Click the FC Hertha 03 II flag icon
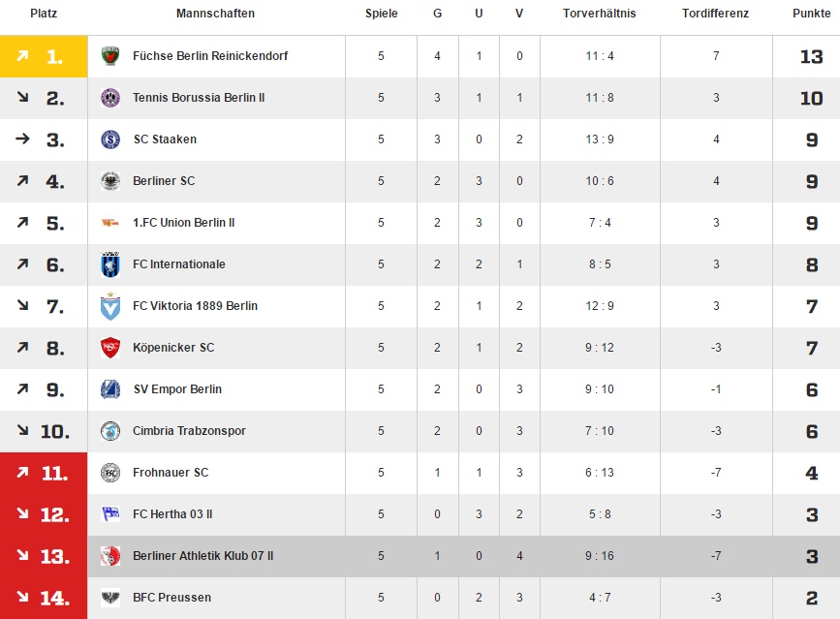 [110, 514]
